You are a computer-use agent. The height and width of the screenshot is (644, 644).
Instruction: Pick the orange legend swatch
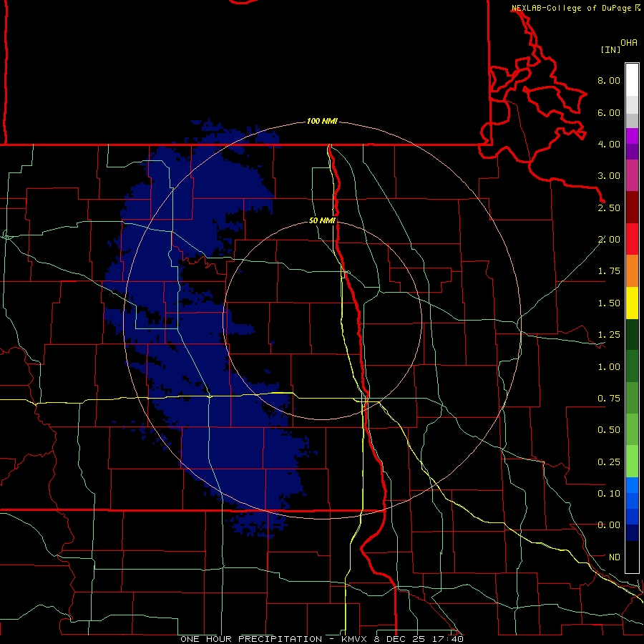[632, 271]
